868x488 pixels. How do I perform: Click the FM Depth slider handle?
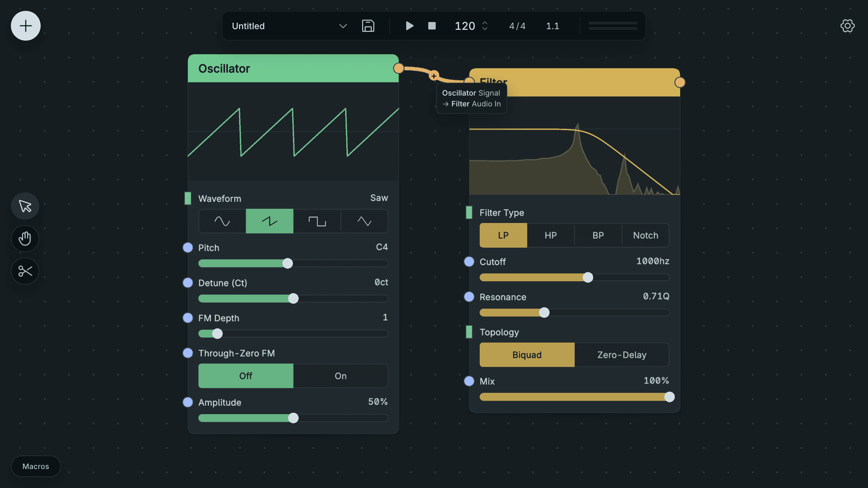[217, 333]
